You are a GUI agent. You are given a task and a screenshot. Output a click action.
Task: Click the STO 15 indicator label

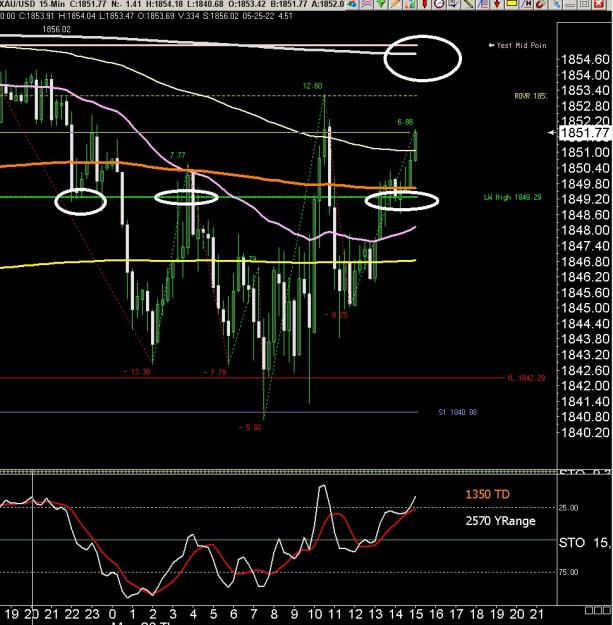(584, 542)
